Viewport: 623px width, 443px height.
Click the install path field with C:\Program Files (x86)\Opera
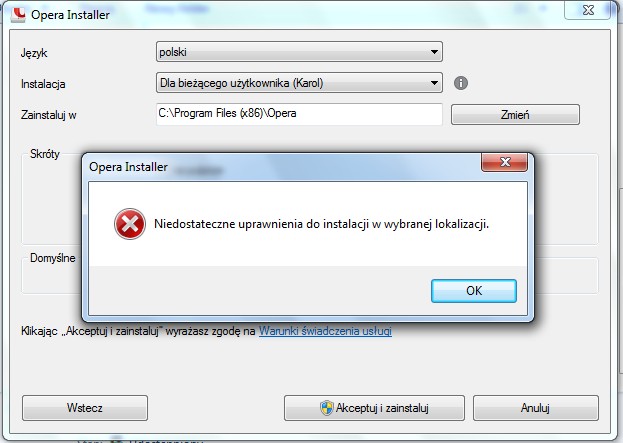point(299,114)
